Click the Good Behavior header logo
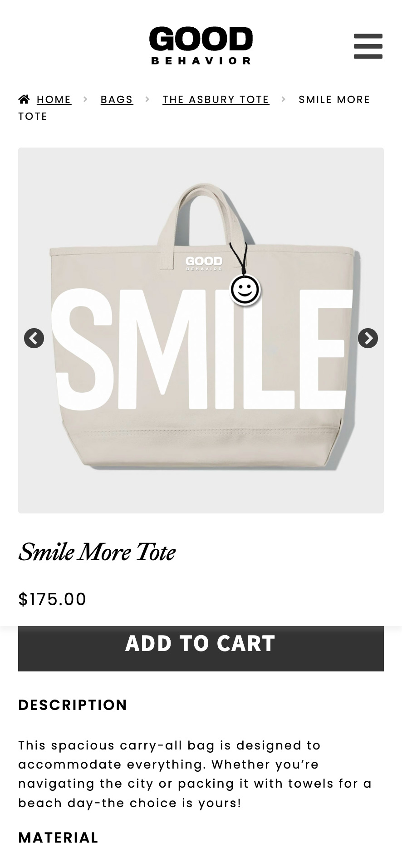 click(x=201, y=45)
